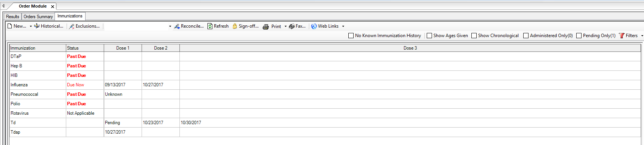Open the empty toolbar combo box

(x=138, y=26)
